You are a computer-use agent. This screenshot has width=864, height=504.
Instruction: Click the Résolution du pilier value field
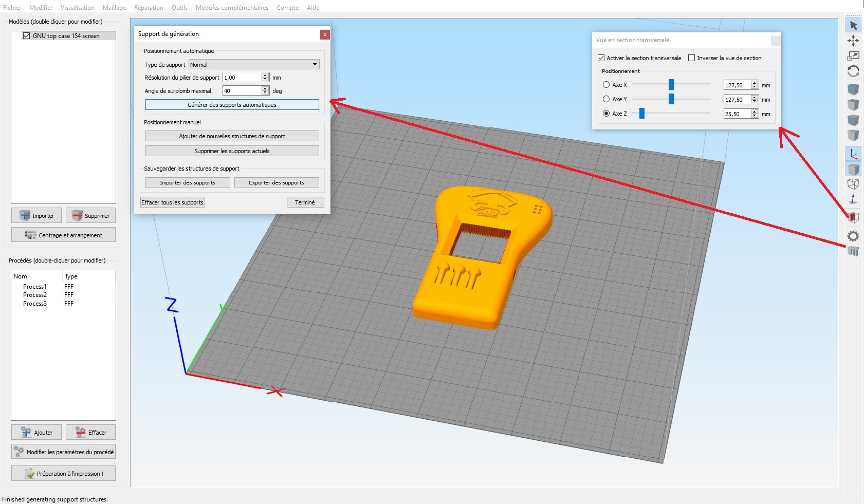[242, 77]
